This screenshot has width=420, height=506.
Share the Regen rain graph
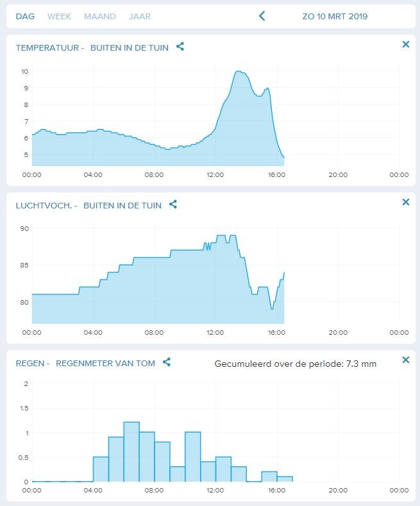pos(167,362)
